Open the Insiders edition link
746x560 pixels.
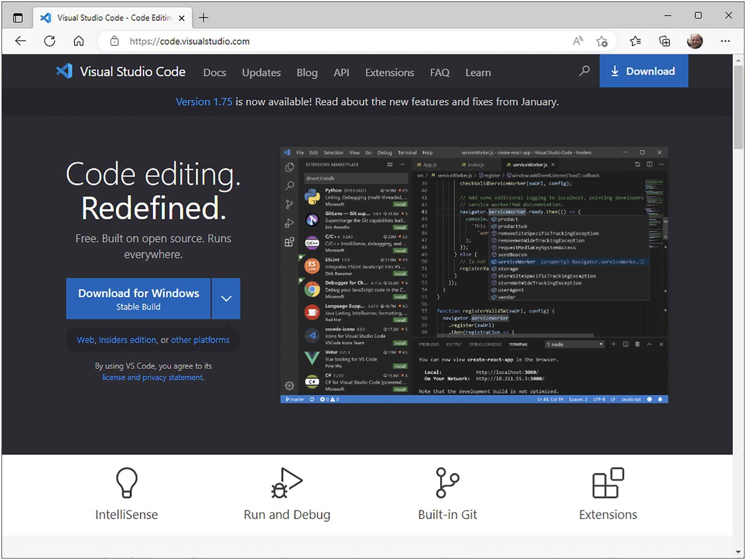tap(127, 340)
